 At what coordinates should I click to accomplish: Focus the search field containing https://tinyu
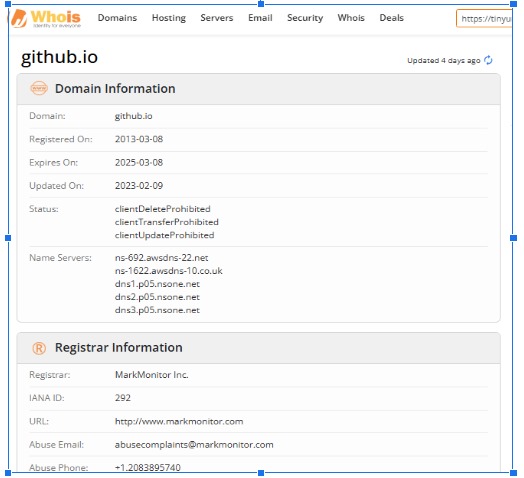pos(484,19)
